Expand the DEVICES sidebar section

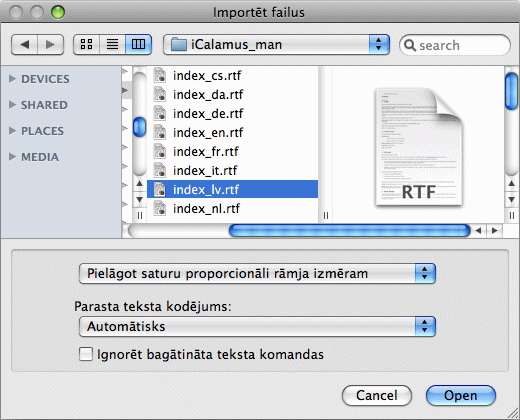point(12,79)
